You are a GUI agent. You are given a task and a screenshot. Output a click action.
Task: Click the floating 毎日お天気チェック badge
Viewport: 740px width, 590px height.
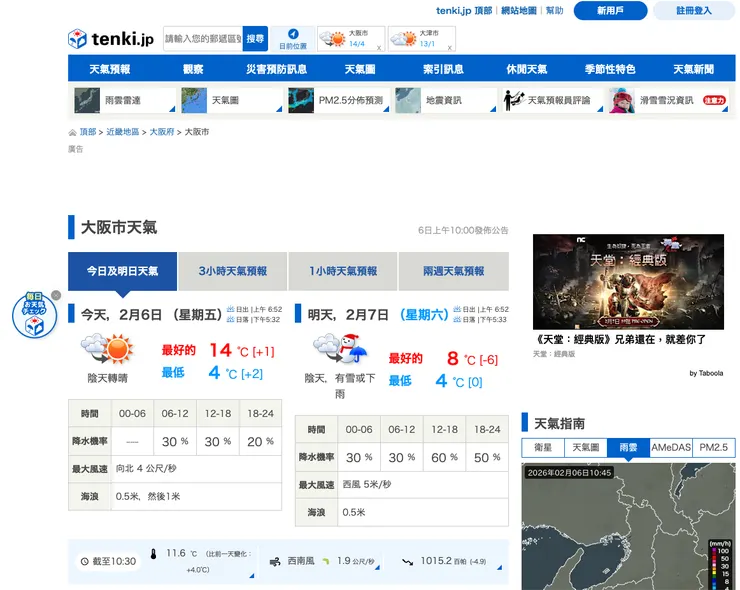34,315
